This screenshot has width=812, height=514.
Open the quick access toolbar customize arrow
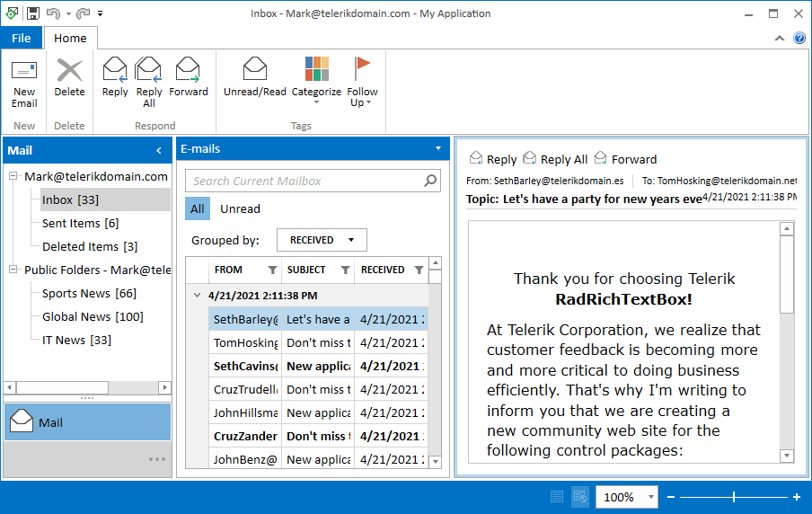pyautogui.click(x=100, y=13)
